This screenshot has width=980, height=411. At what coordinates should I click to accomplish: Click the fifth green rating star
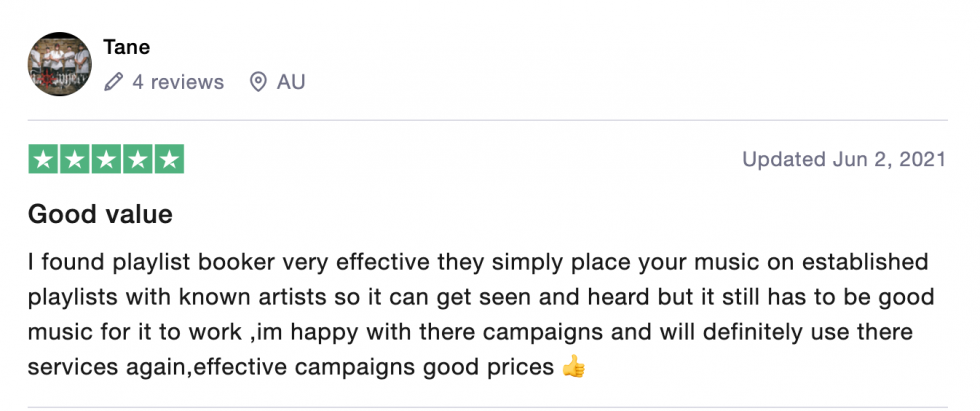click(x=169, y=159)
